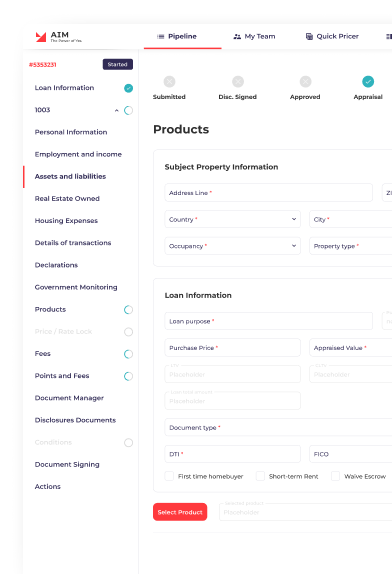392x574 pixels.
Task: Click the Address Line input field
Action: point(269,193)
